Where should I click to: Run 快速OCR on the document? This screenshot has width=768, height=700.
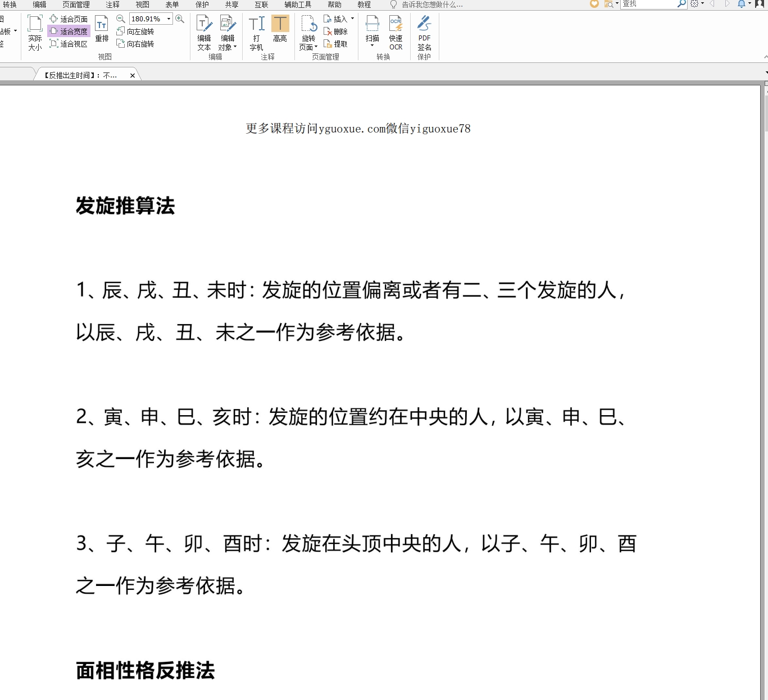(x=396, y=33)
